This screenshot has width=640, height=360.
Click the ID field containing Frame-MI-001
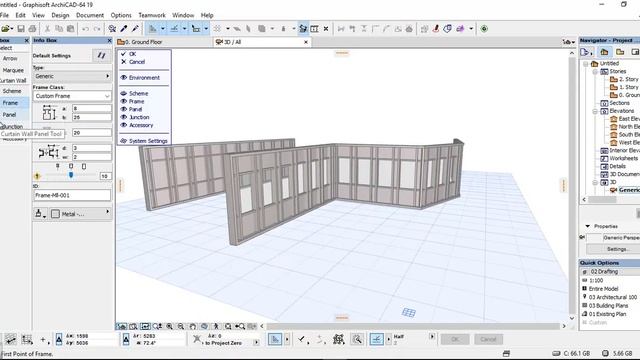tap(72, 196)
